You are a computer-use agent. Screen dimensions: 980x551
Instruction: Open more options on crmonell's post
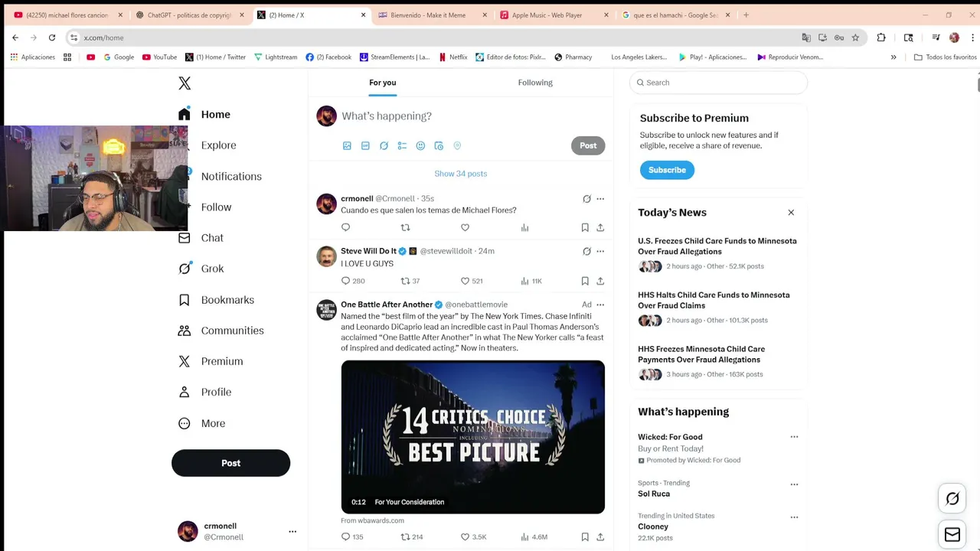point(600,199)
